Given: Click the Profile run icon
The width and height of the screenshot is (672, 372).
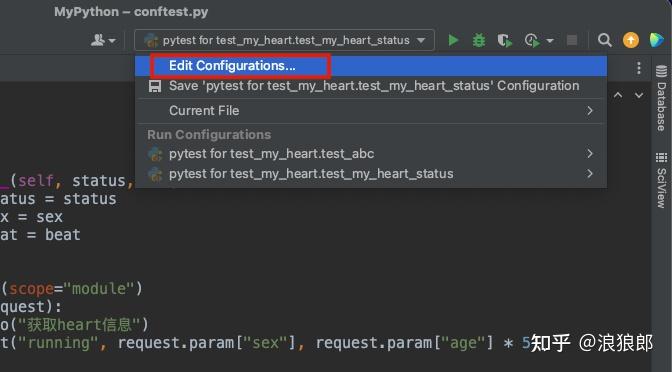Looking at the screenshot, I should 532,40.
